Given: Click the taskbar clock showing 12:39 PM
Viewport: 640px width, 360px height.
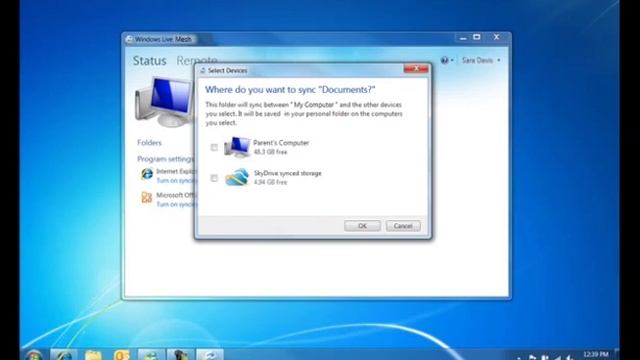Looking at the screenshot, I should click(x=596, y=354).
